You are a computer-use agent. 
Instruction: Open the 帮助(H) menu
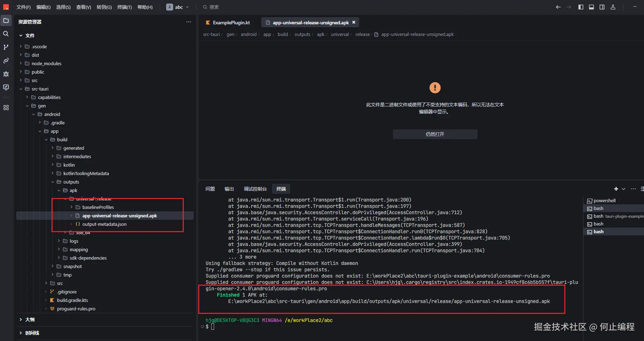pyautogui.click(x=145, y=7)
